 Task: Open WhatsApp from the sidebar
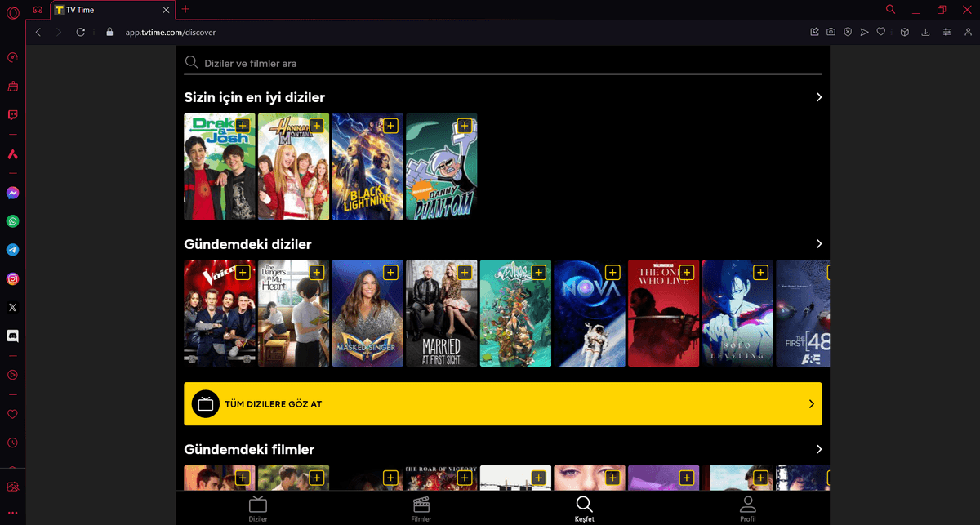[12, 221]
